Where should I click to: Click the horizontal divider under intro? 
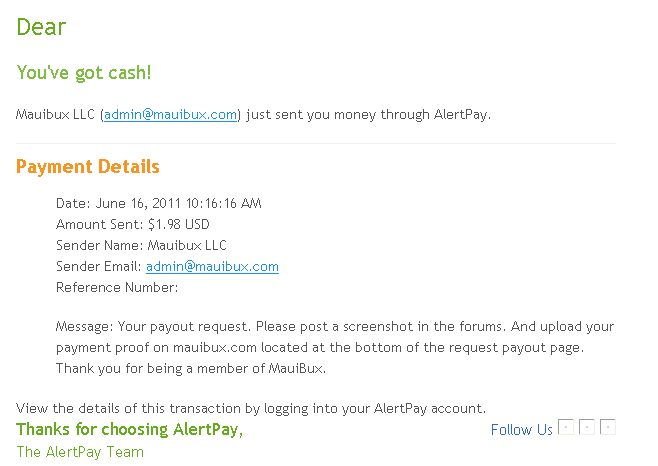(x=316, y=143)
